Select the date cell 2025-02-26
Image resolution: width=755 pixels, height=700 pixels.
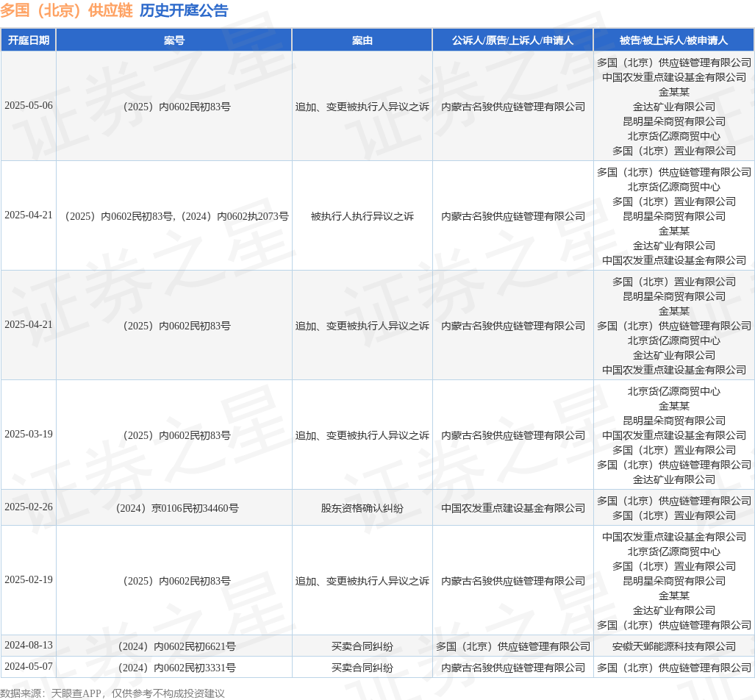(x=29, y=507)
